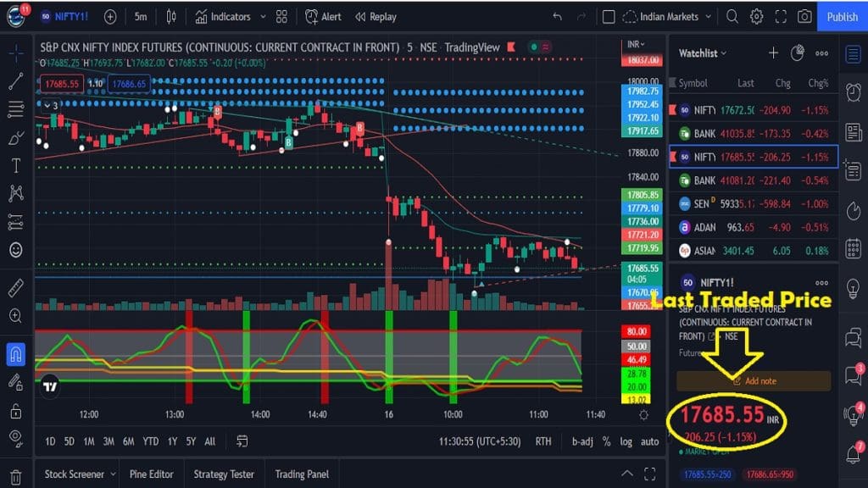
Task: Open the Watchlist more options menu
Action: tap(822, 53)
